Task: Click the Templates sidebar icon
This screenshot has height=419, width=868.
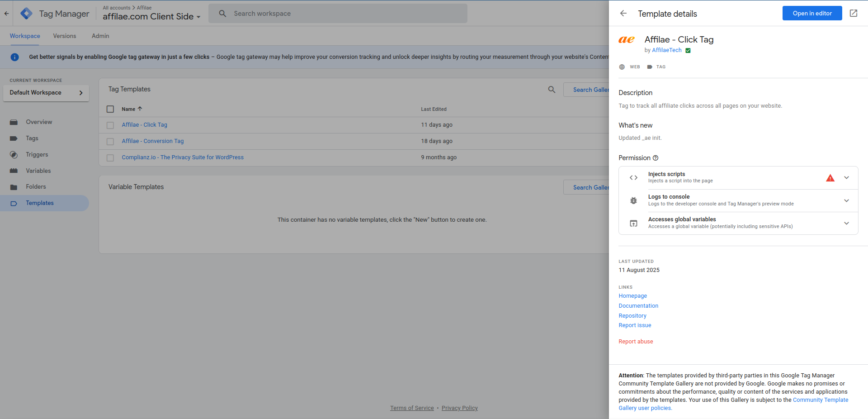Action: point(14,203)
